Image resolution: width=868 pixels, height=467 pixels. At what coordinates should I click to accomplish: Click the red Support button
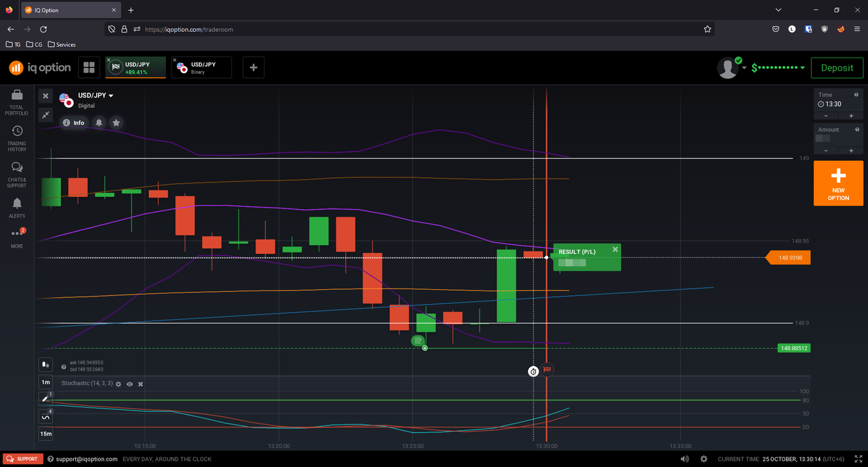click(x=23, y=459)
